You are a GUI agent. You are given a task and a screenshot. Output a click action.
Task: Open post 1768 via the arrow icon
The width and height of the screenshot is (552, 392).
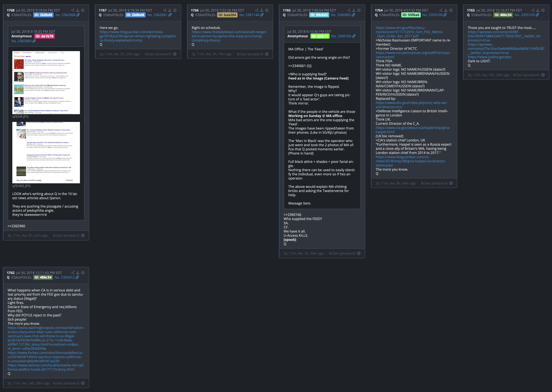coord(83,10)
